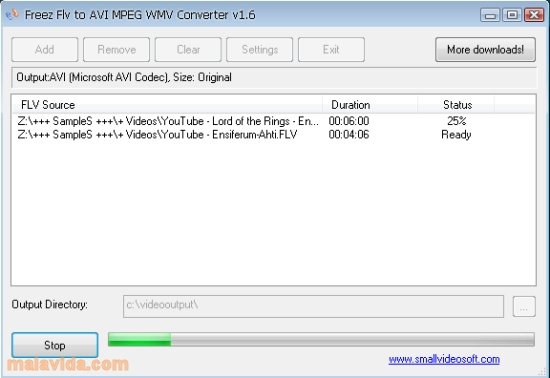Click the Status column header
This screenshot has height=378, width=550.
[456, 105]
